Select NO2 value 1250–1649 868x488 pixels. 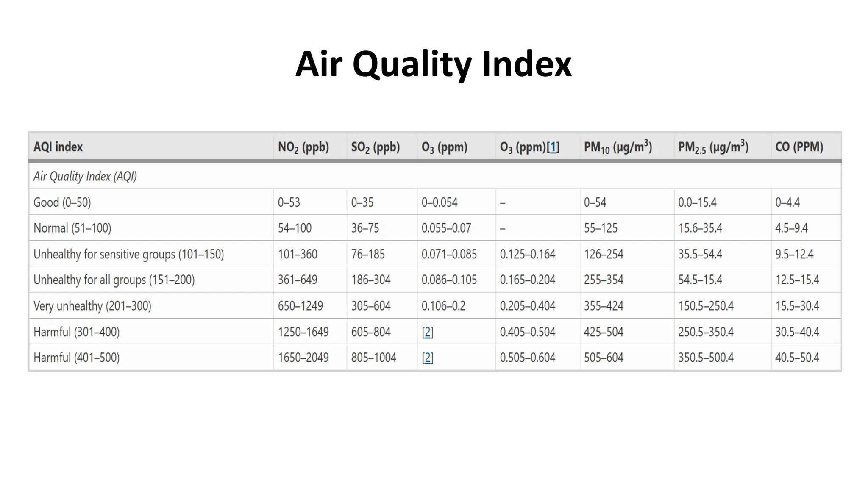click(x=303, y=332)
